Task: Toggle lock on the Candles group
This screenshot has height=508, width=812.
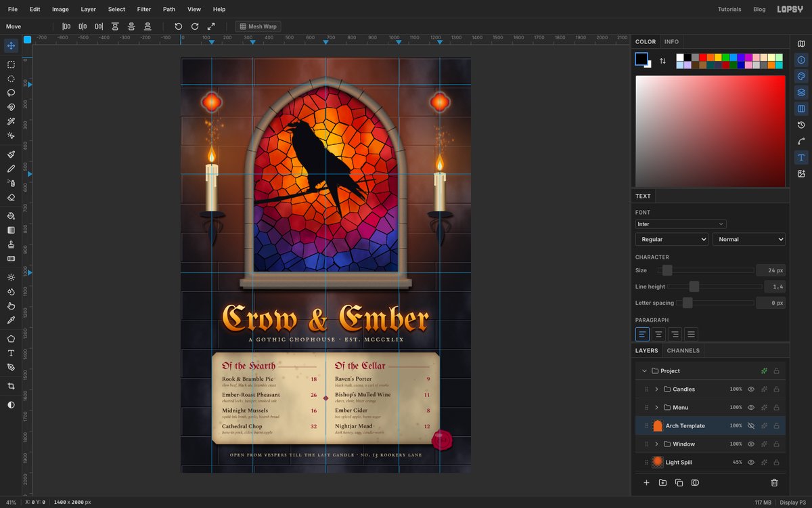Action: [776, 389]
